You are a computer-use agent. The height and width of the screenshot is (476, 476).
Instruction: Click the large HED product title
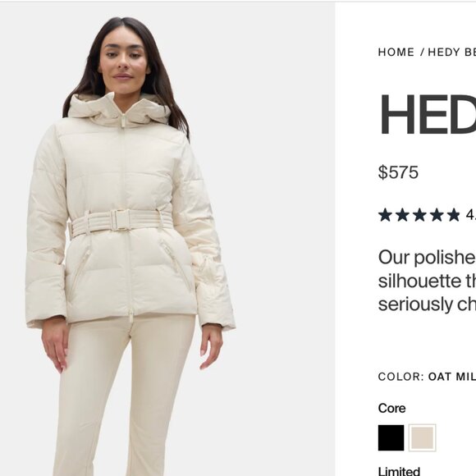[428, 114]
